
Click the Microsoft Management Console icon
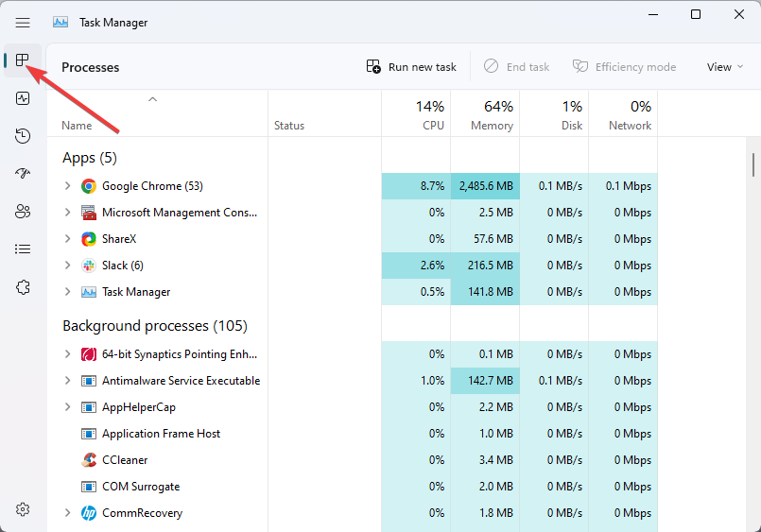[88, 213]
